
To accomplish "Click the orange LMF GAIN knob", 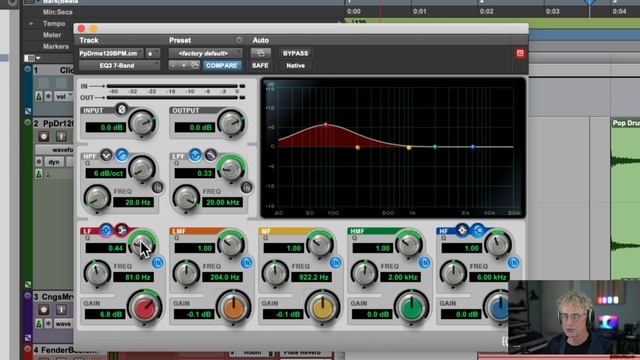I will pyautogui.click(x=233, y=308).
